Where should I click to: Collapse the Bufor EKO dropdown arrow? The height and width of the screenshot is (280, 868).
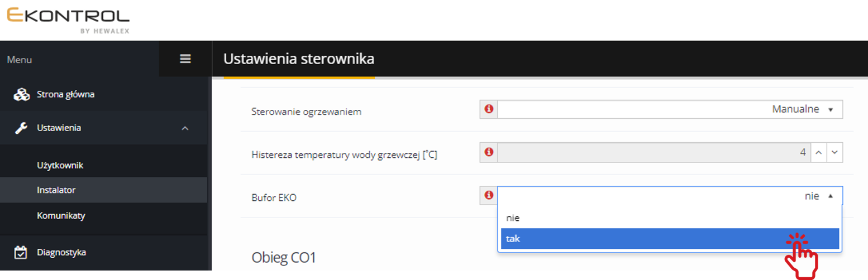831,196
